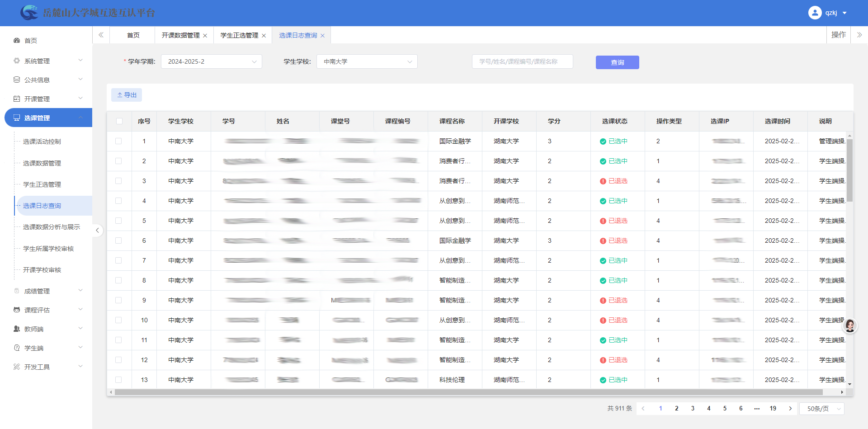Select the checkbox for row 5

[x=118, y=221]
